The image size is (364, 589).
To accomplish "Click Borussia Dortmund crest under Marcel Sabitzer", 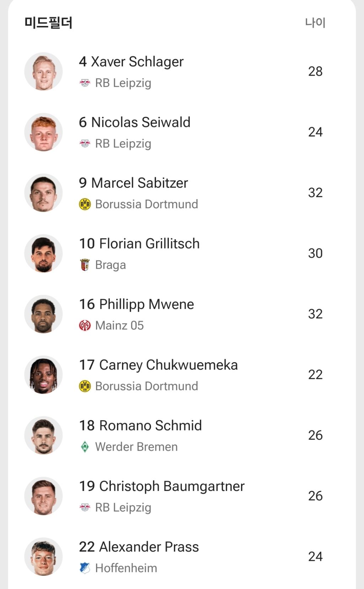I will (85, 204).
